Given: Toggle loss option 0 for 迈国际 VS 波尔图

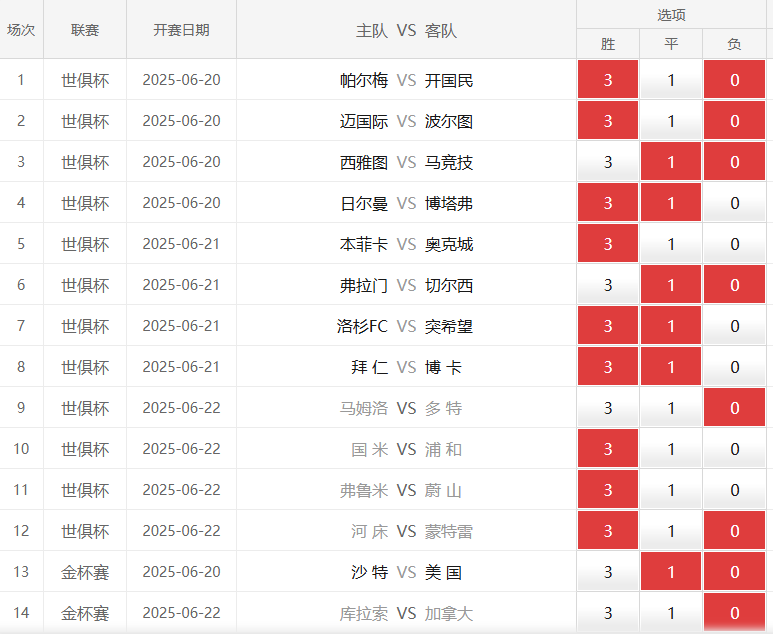Looking at the screenshot, I should 735,120.
